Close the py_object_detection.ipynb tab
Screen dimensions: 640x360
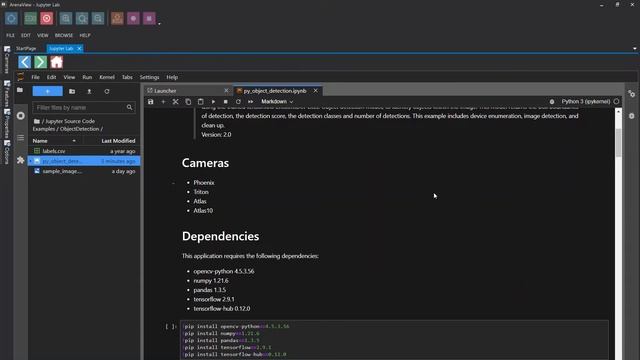(x=316, y=91)
